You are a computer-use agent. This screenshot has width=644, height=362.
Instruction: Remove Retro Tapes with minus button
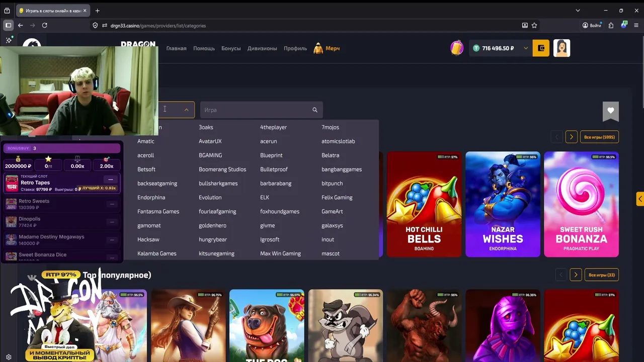pos(111,179)
